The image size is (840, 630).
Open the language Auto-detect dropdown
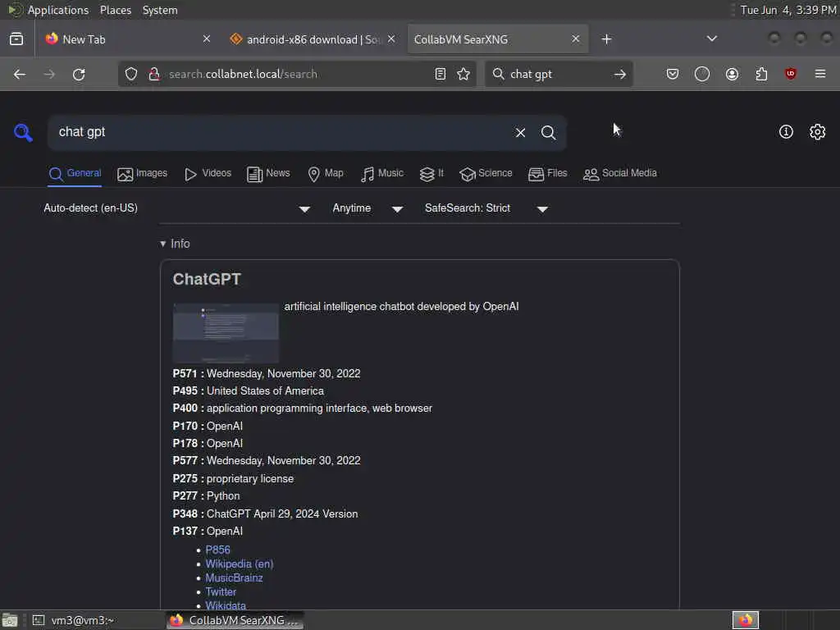(x=177, y=208)
